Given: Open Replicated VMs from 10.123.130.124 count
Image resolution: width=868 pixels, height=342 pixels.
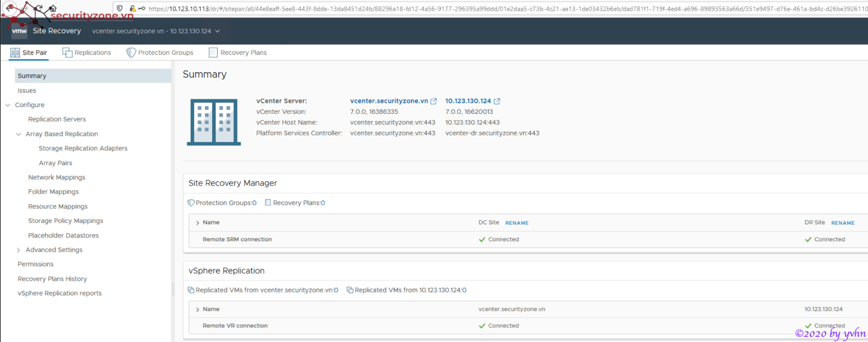Looking at the screenshot, I should click(464, 291).
